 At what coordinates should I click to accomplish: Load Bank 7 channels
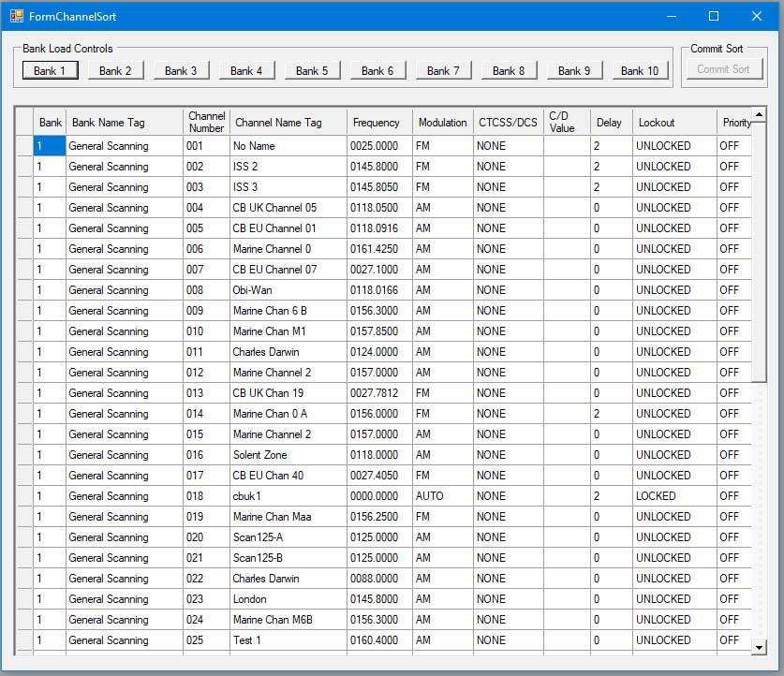pos(443,70)
